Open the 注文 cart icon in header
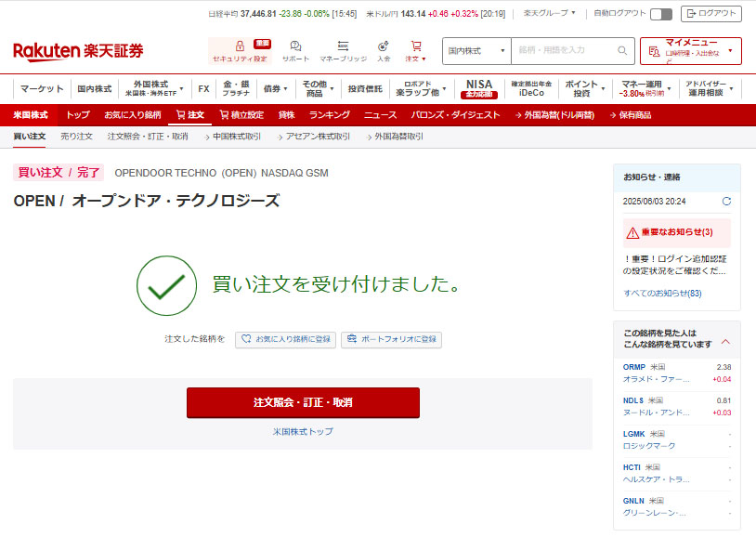 [415, 46]
